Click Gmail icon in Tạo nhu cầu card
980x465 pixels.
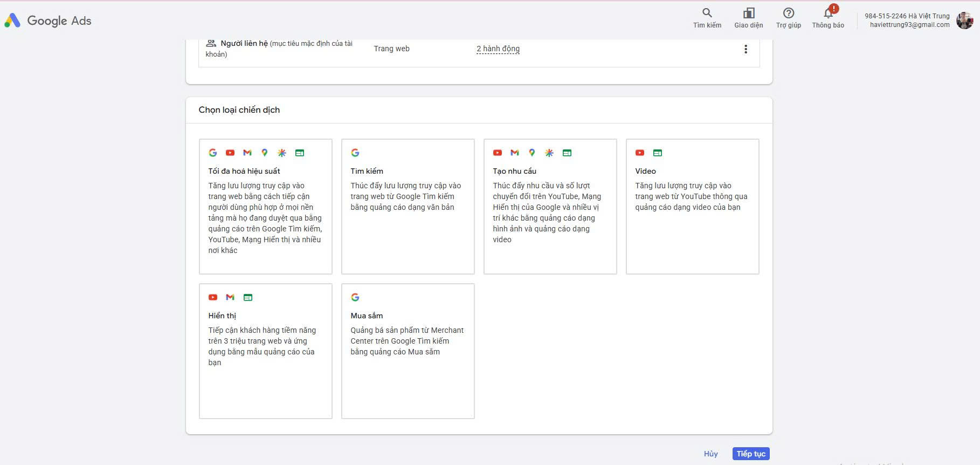pyautogui.click(x=515, y=153)
